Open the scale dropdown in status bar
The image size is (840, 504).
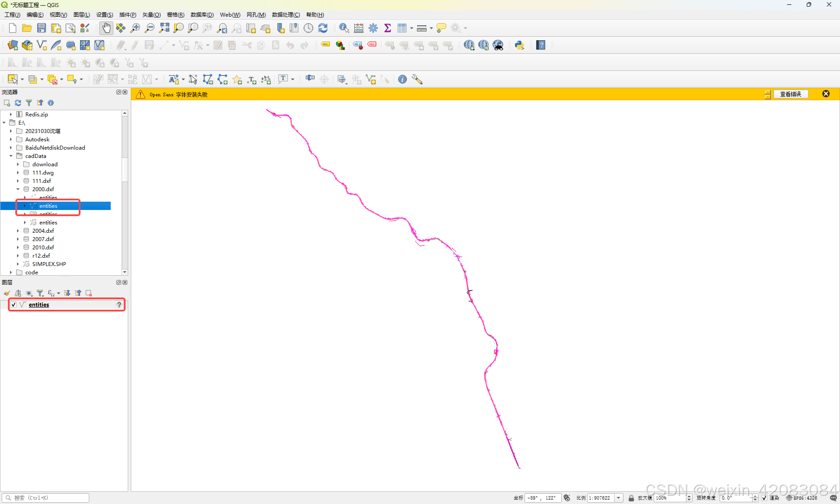619,498
